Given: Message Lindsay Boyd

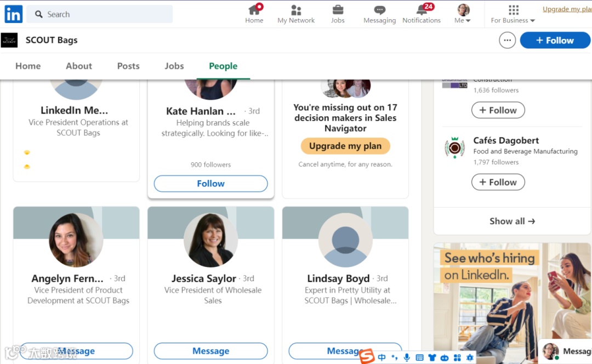Looking at the screenshot, I should 345,351.
